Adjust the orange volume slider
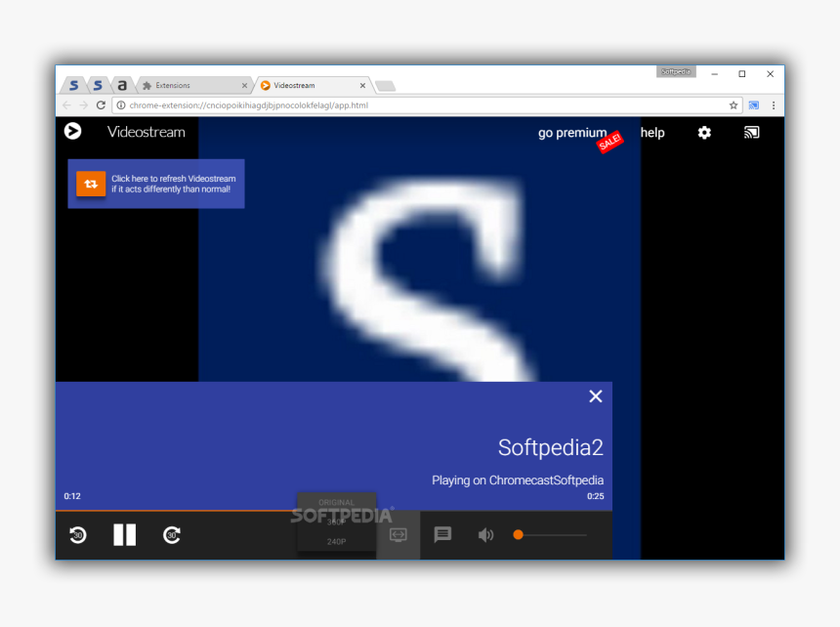The image size is (840, 627). pos(518,534)
